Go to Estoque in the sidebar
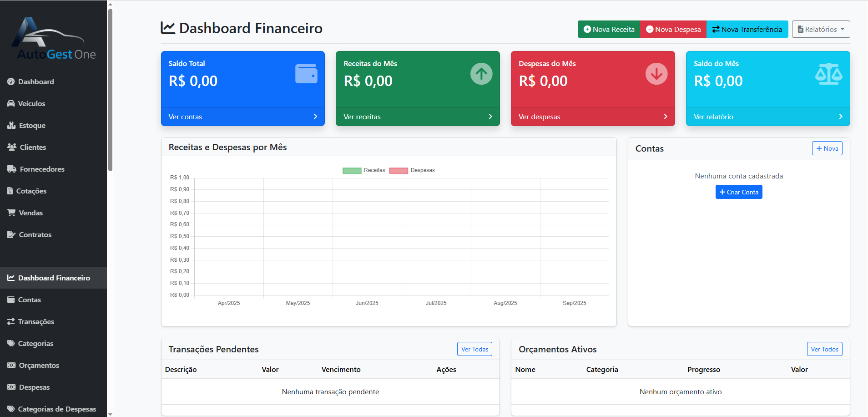Screen dimensions: 868x417 32,125
